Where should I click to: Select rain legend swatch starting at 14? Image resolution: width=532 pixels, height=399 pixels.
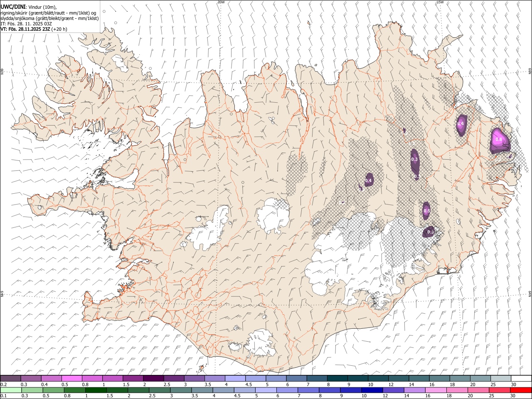414,390
